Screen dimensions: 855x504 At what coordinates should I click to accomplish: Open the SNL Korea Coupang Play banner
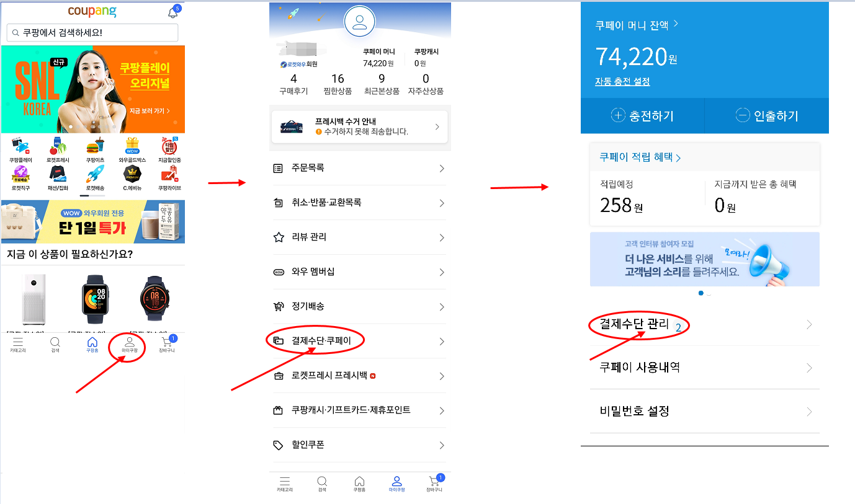[x=93, y=89]
